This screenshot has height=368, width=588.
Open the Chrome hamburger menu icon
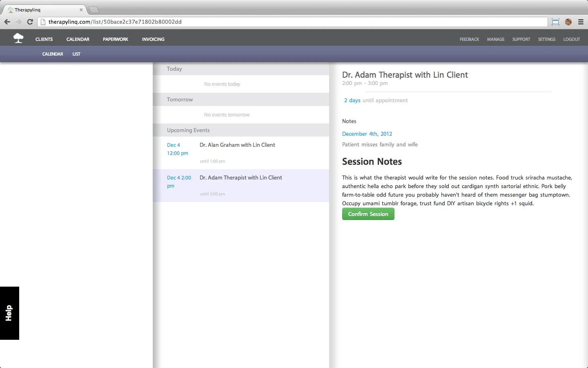581,22
